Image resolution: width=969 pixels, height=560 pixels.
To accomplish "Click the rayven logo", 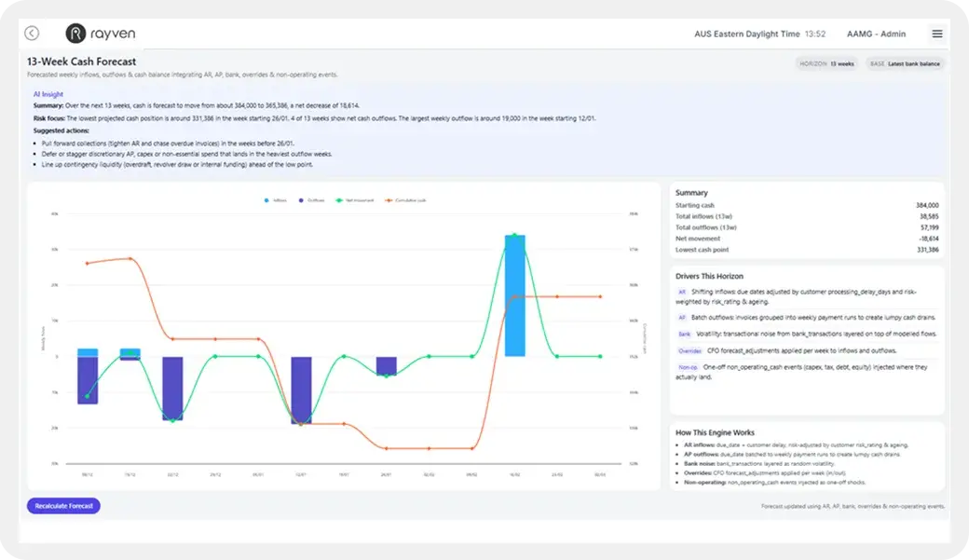I will click(x=101, y=34).
